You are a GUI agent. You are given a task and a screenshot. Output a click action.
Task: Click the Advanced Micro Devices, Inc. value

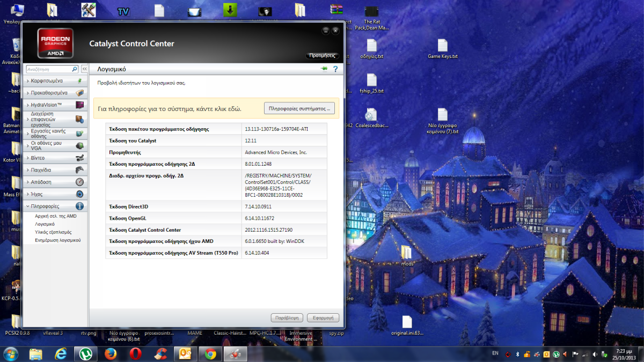click(x=276, y=152)
